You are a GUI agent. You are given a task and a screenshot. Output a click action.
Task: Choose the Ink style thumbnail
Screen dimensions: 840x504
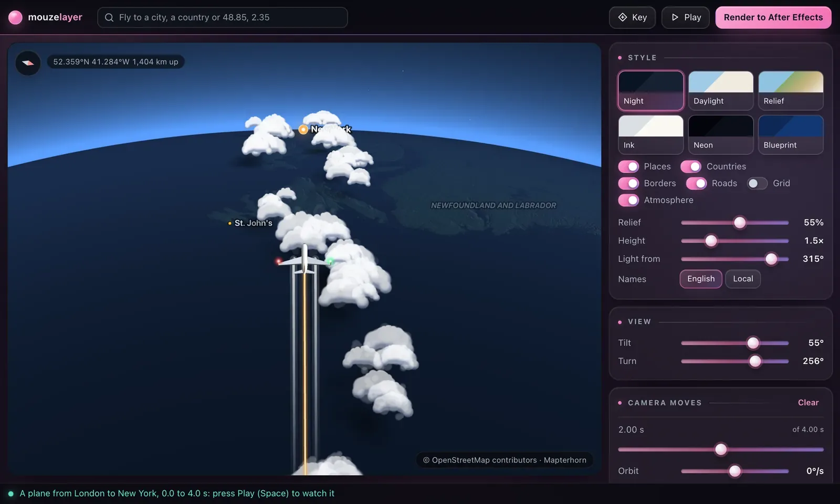(x=651, y=134)
